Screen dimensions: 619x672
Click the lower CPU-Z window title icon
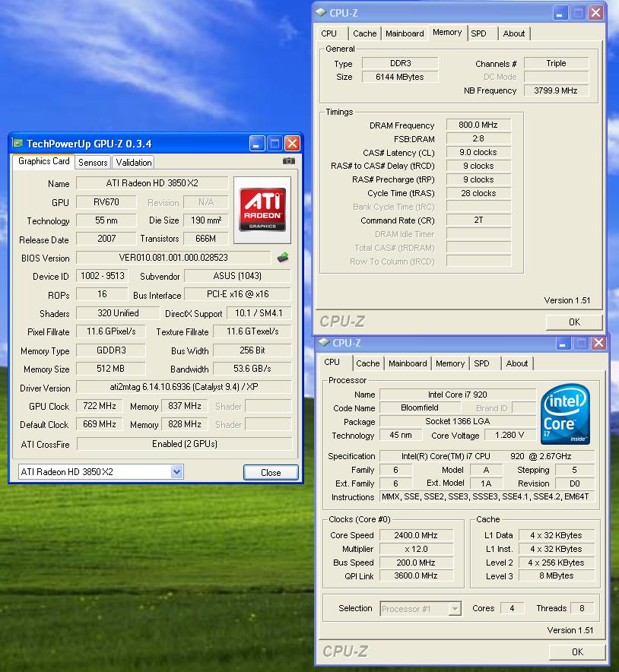(x=324, y=342)
